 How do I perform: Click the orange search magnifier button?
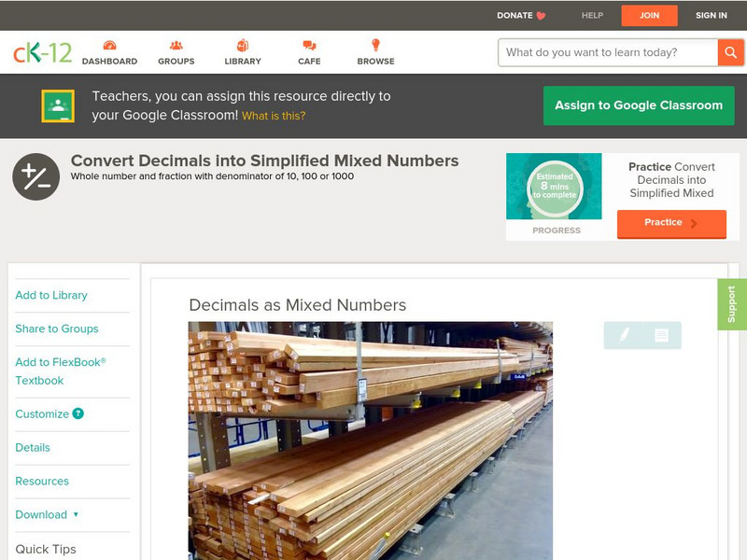(x=730, y=52)
